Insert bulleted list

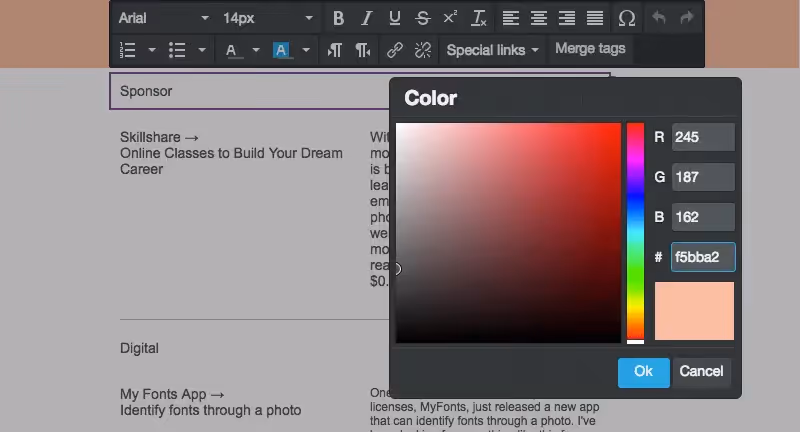[x=177, y=50]
